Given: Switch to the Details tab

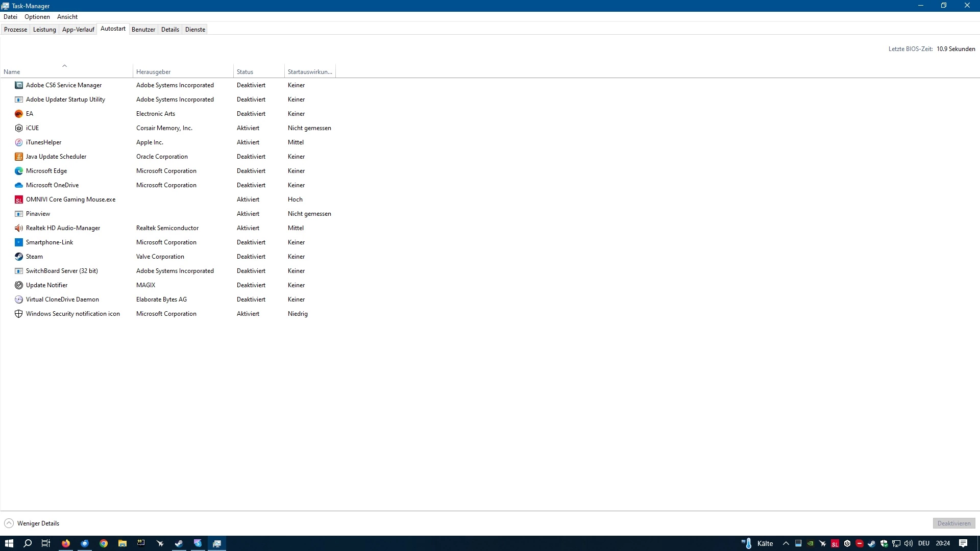Looking at the screenshot, I should tap(170, 30).
